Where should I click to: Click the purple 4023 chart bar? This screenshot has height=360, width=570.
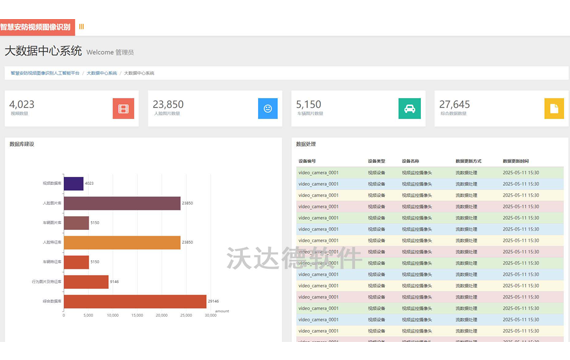point(74,184)
